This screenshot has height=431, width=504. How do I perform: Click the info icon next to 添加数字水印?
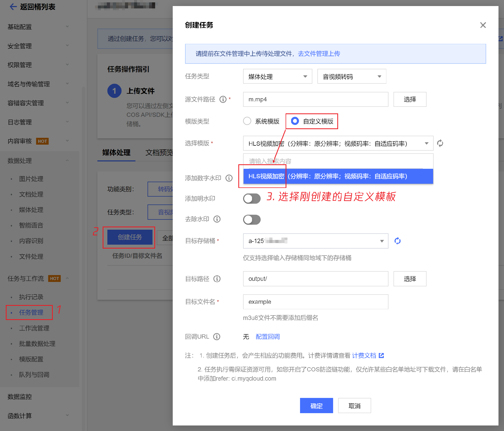tap(229, 178)
